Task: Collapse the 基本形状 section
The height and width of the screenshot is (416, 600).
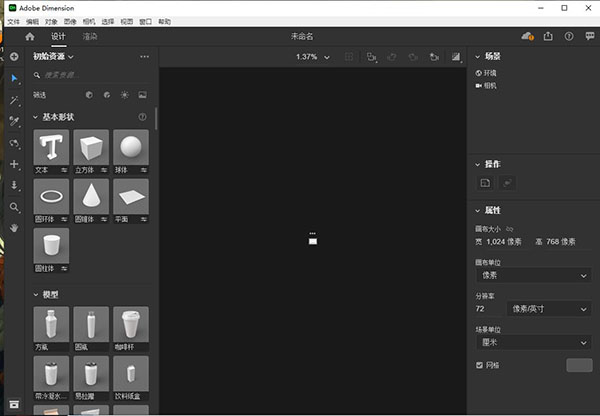Action: pyautogui.click(x=35, y=118)
